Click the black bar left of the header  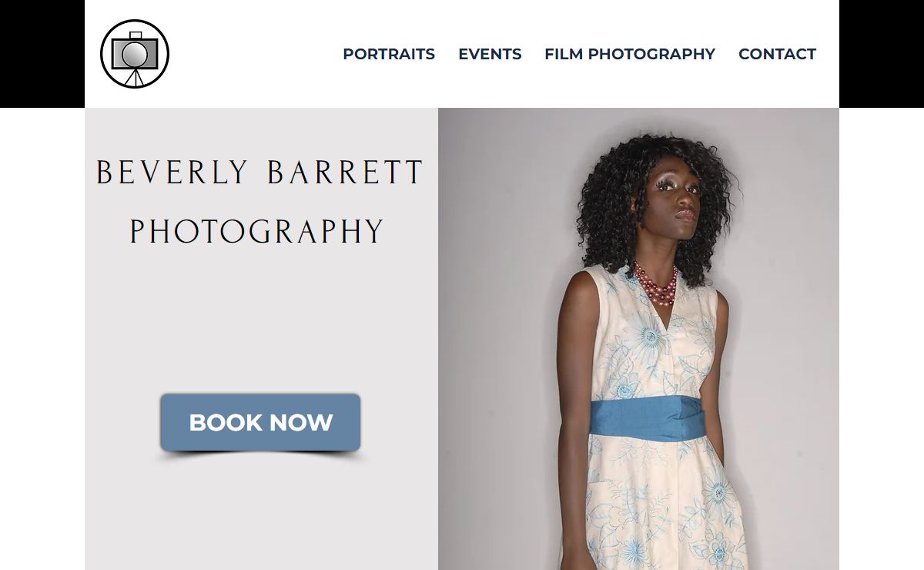pyautogui.click(x=42, y=54)
